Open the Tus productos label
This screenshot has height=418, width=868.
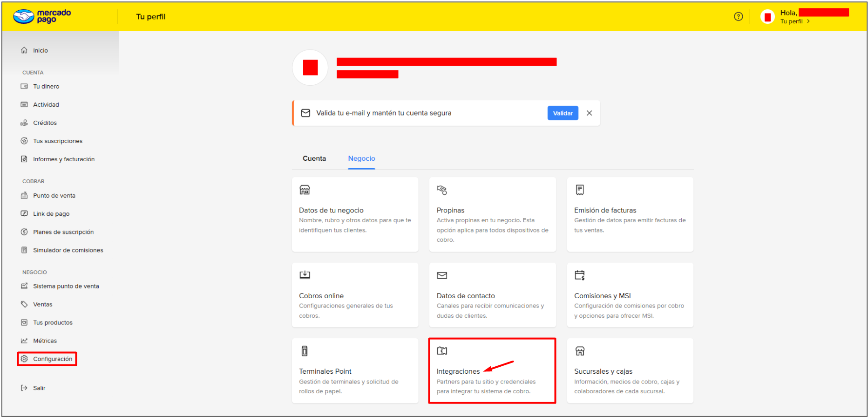(53, 322)
